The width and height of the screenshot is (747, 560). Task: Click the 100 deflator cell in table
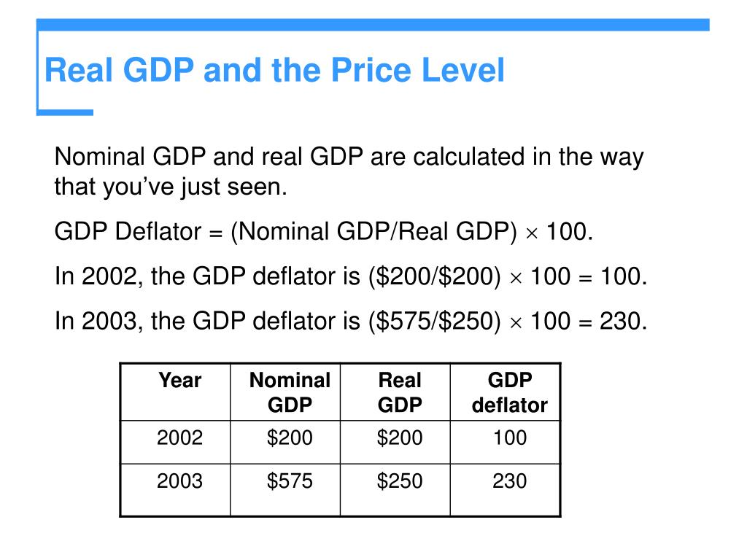coord(505,442)
